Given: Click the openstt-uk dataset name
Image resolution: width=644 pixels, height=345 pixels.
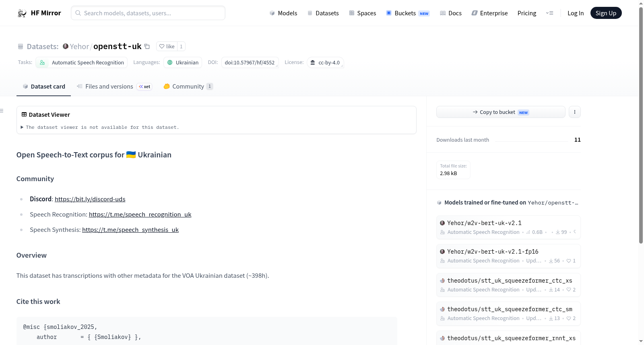Looking at the screenshot, I should tap(118, 46).
